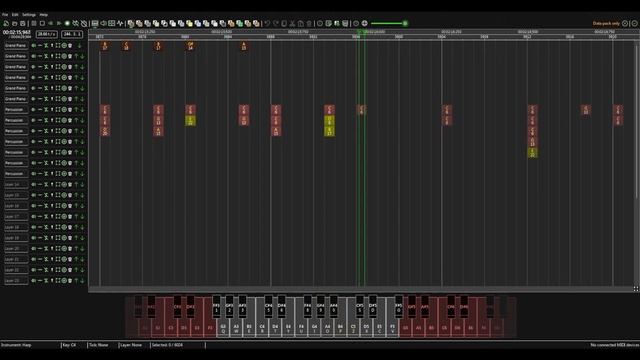The width and height of the screenshot is (640, 360).
Task: Open MIDI device manager from the toolbar
Action: pyautogui.click(x=345, y=24)
